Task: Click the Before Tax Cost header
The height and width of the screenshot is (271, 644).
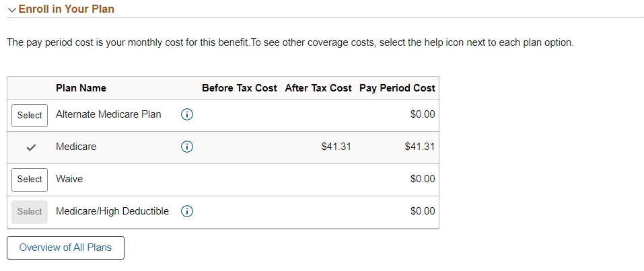Action: coord(239,88)
